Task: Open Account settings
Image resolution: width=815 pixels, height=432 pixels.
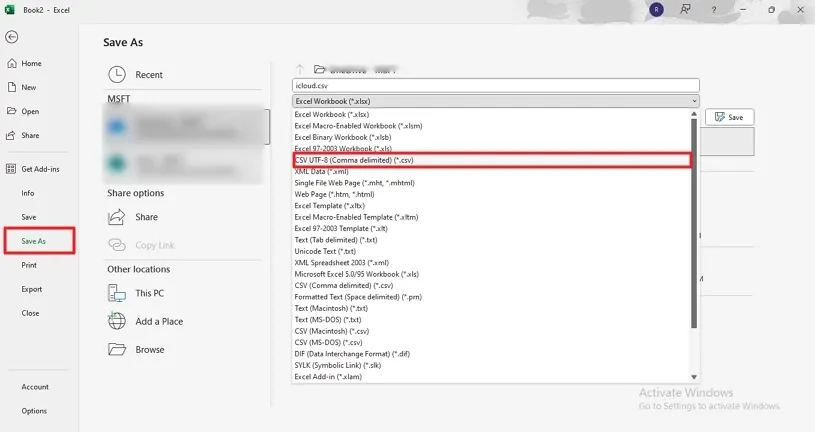Action: tap(35, 387)
